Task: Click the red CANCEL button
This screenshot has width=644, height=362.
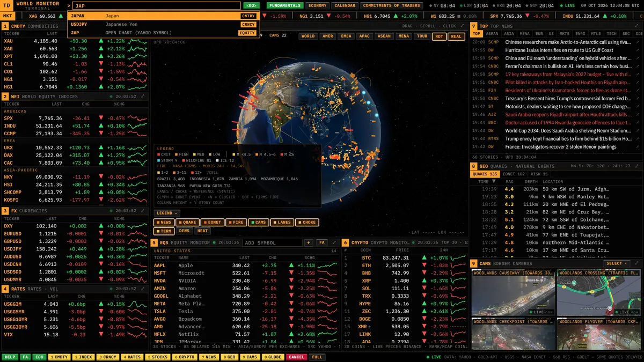Action: 296,357
